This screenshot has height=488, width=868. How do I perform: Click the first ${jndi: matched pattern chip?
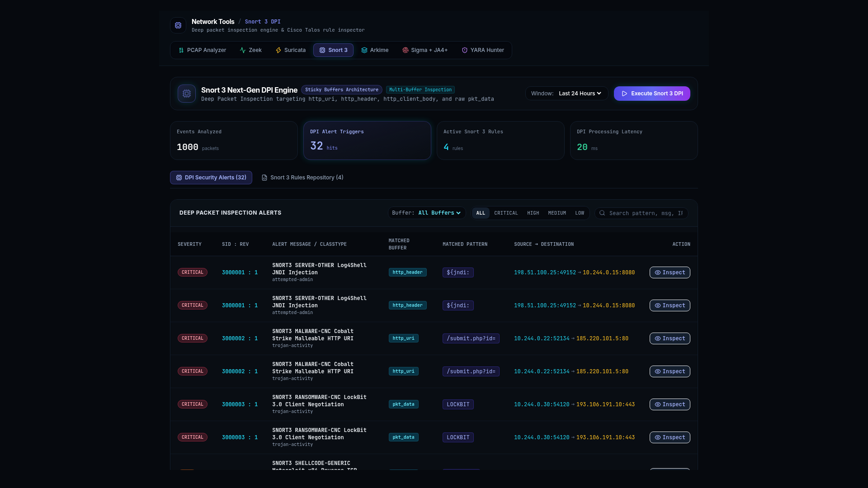(x=458, y=272)
